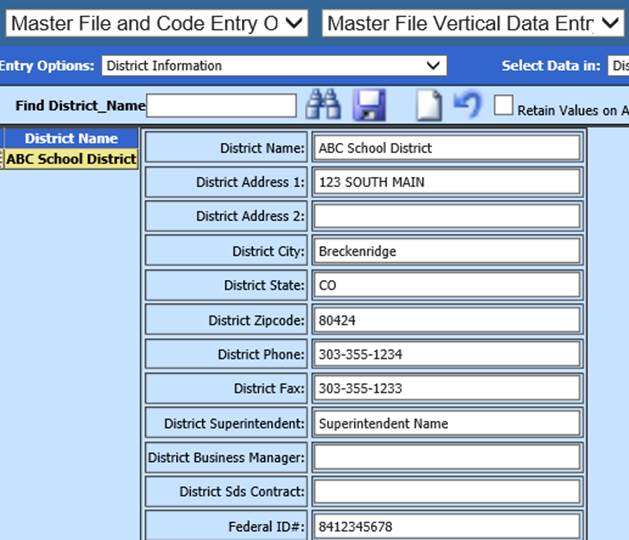Click the blank page new record icon
Image resolution: width=629 pixels, height=540 pixels.
[x=428, y=105]
